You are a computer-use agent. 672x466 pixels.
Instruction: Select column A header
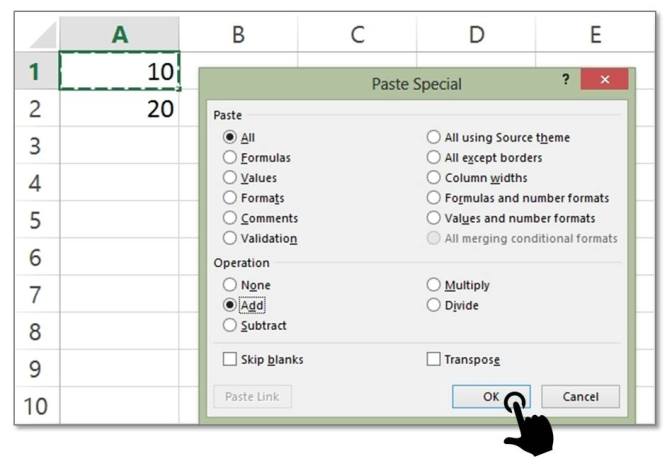(120, 34)
